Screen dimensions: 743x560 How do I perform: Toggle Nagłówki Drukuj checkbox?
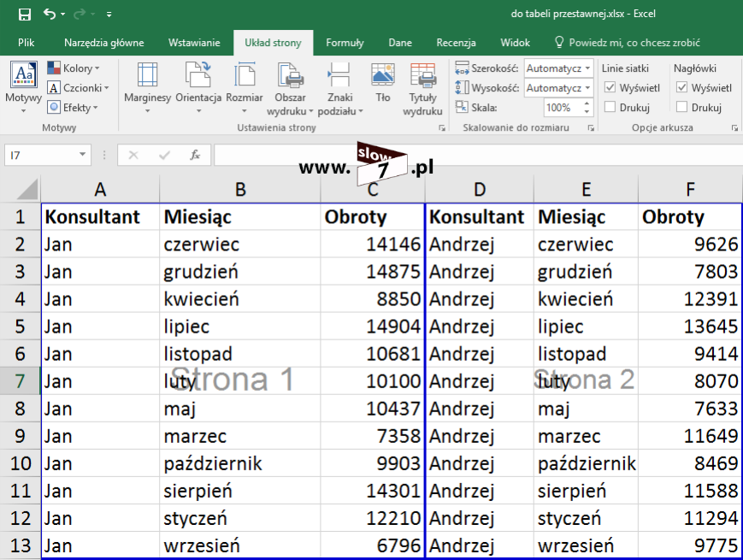682,107
